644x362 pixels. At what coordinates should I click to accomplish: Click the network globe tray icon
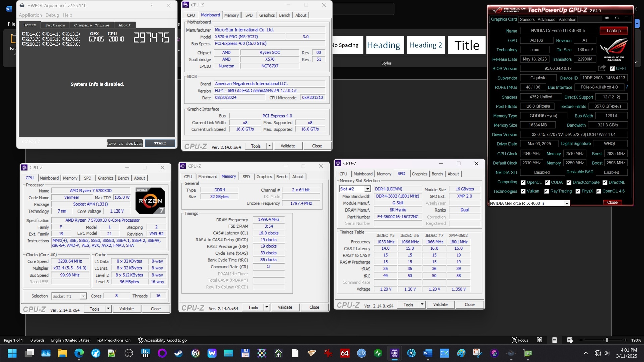[x=598, y=353]
